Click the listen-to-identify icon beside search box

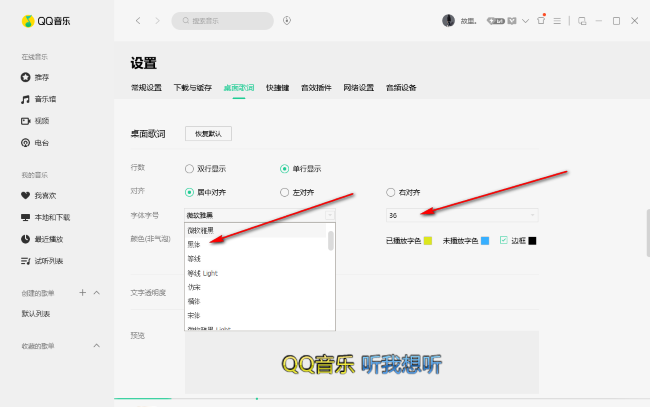(287, 20)
